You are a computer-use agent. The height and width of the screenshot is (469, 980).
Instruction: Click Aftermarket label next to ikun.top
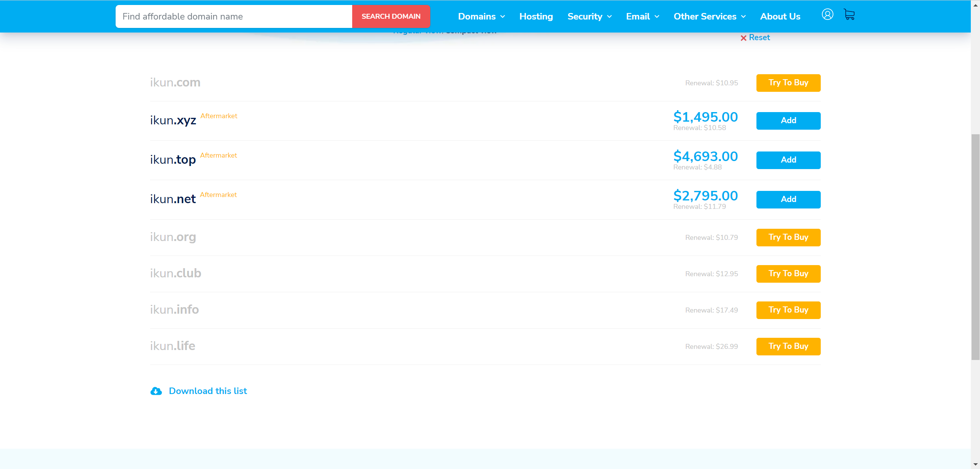(219, 155)
